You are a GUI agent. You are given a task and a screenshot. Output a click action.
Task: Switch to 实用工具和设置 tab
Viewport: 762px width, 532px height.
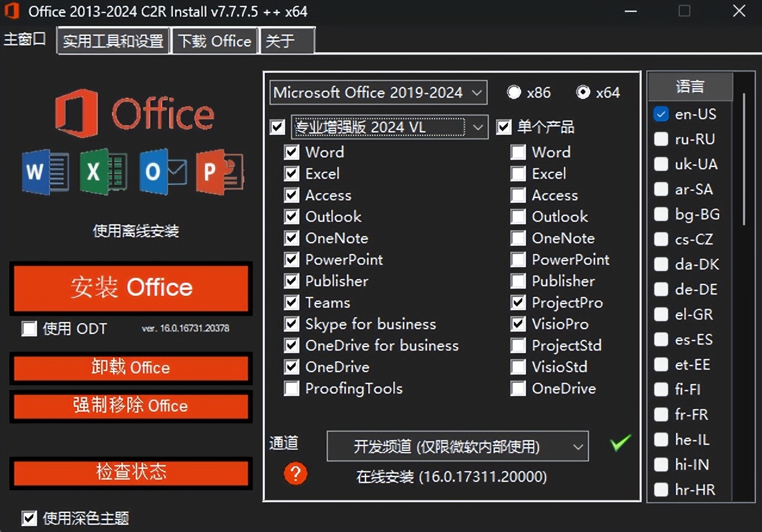coord(113,41)
